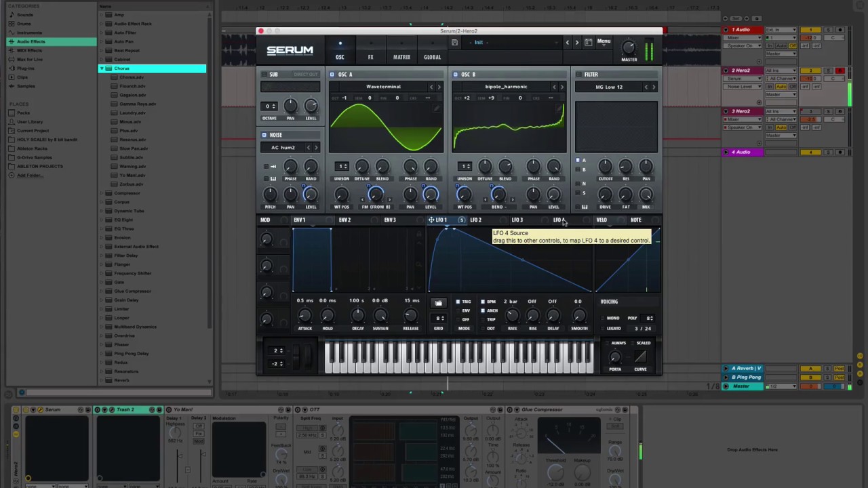
Task: Click the LFO 1 drag source crosshair icon
Action: [x=431, y=220]
